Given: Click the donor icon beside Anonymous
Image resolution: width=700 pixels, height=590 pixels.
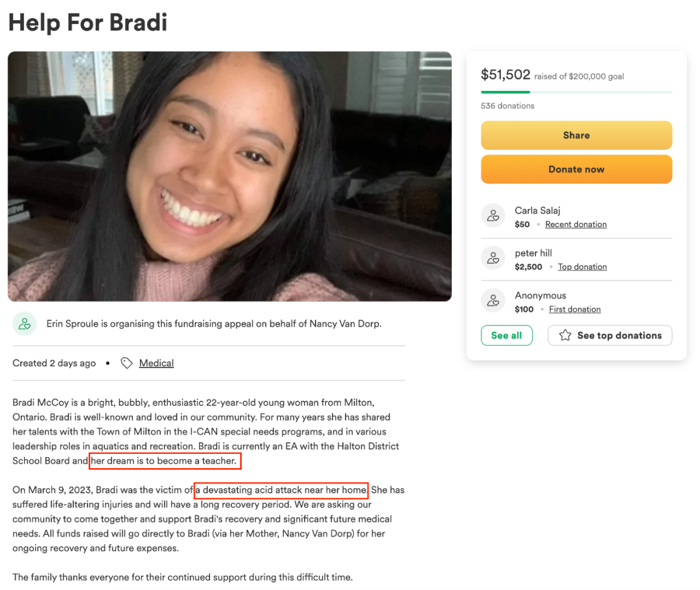Looking at the screenshot, I should pyautogui.click(x=493, y=301).
